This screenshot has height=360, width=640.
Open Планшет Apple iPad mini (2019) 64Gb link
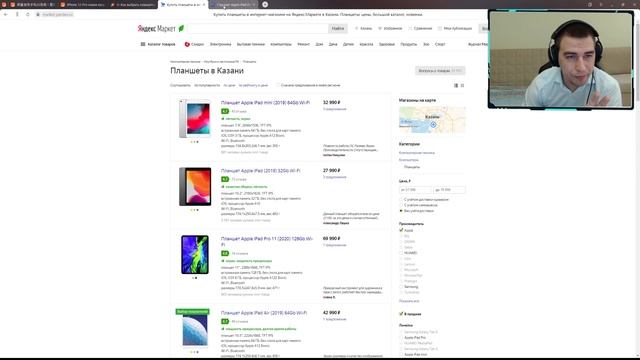[265, 103]
